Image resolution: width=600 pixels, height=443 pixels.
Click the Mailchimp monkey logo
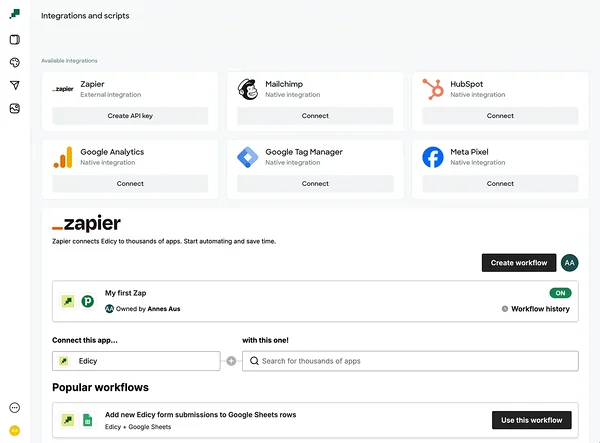click(248, 89)
